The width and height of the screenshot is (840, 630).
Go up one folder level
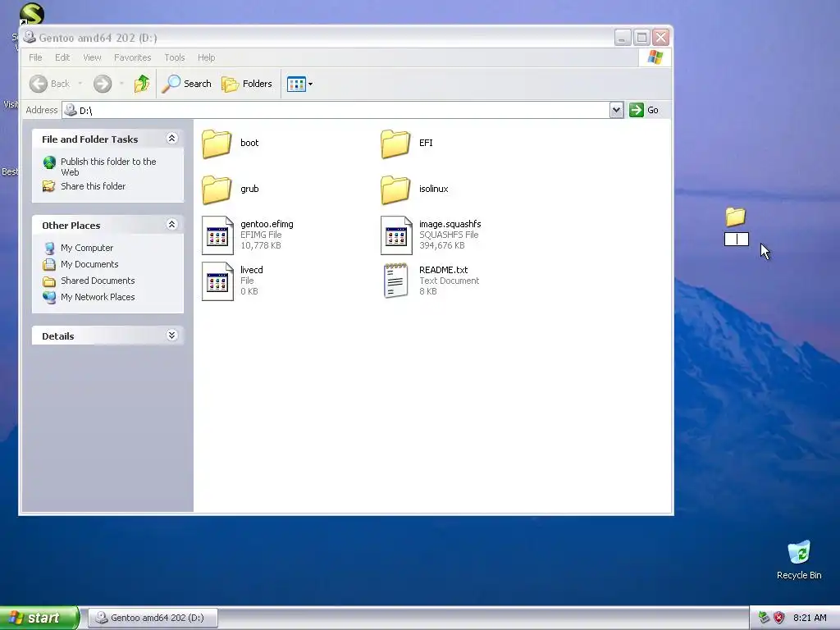pos(141,84)
